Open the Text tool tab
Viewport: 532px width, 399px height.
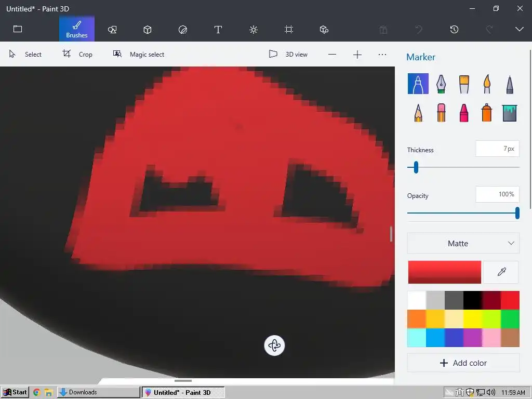[218, 30]
